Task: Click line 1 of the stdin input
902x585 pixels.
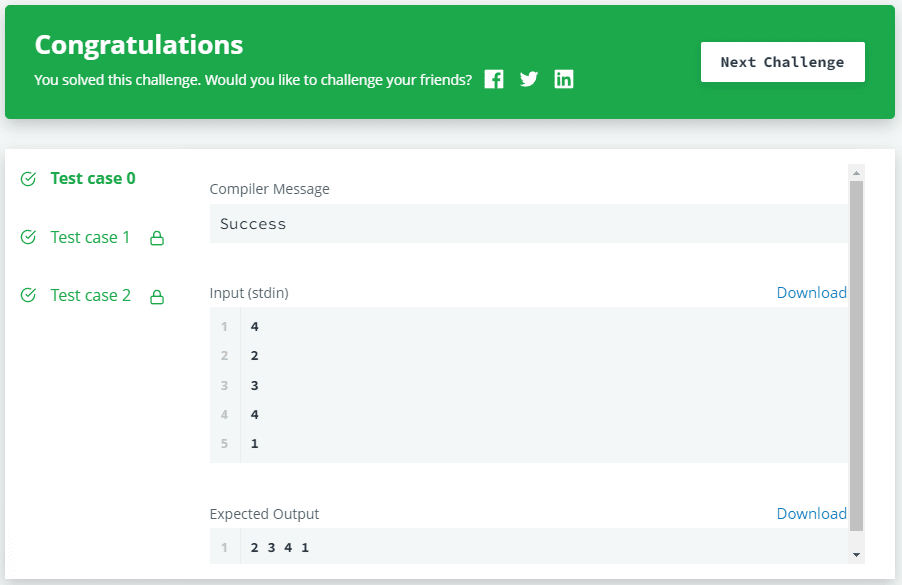Action: (x=255, y=327)
